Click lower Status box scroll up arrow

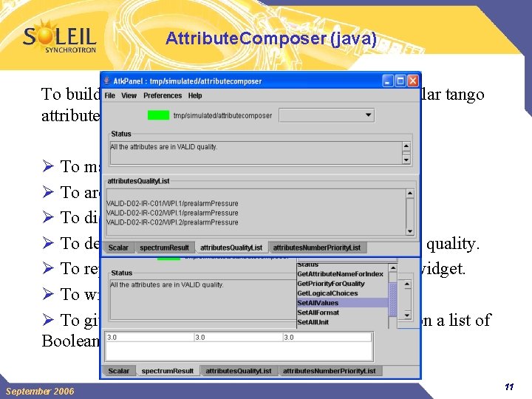pos(407,284)
